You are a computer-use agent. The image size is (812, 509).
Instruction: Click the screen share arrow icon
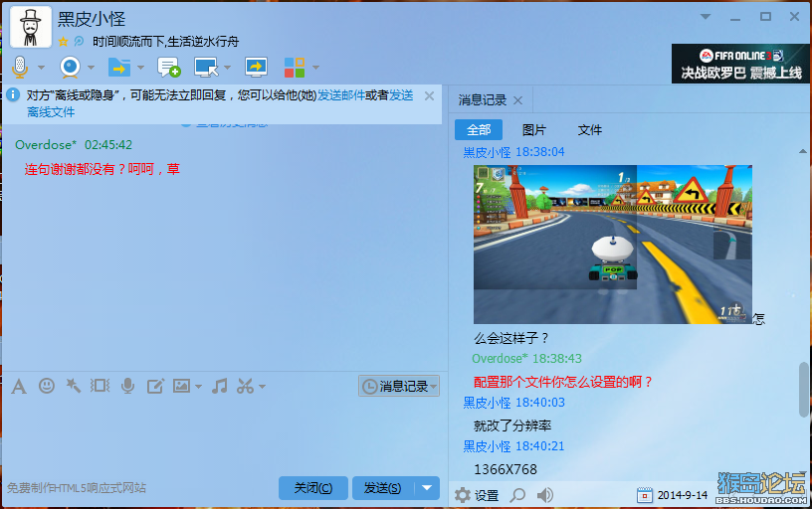tap(256, 68)
